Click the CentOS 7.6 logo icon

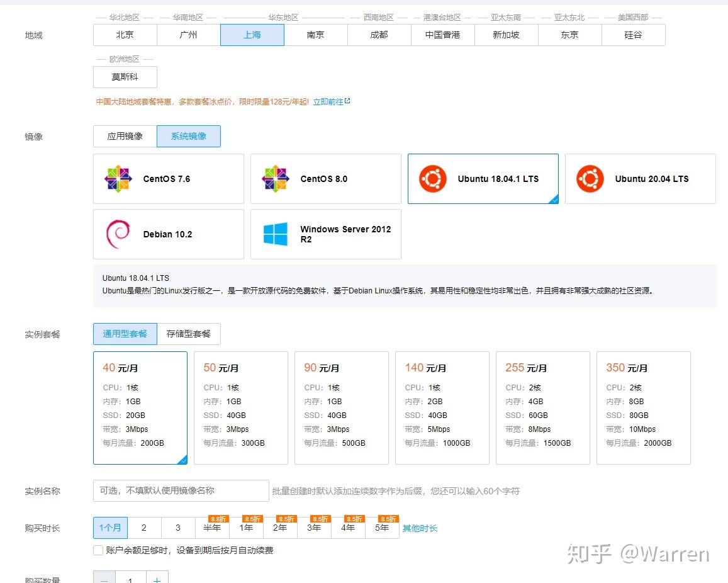pyautogui.click(x=118, y=179)
